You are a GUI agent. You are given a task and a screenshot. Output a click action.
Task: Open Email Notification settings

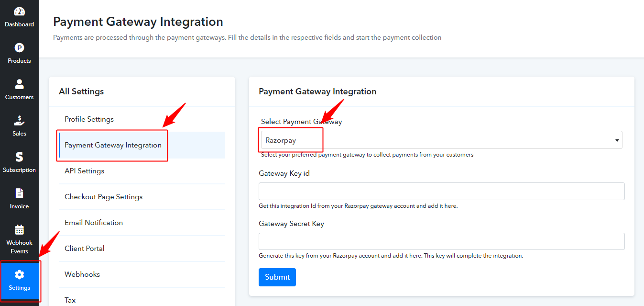pyautogui.click(x=94, y=223)
